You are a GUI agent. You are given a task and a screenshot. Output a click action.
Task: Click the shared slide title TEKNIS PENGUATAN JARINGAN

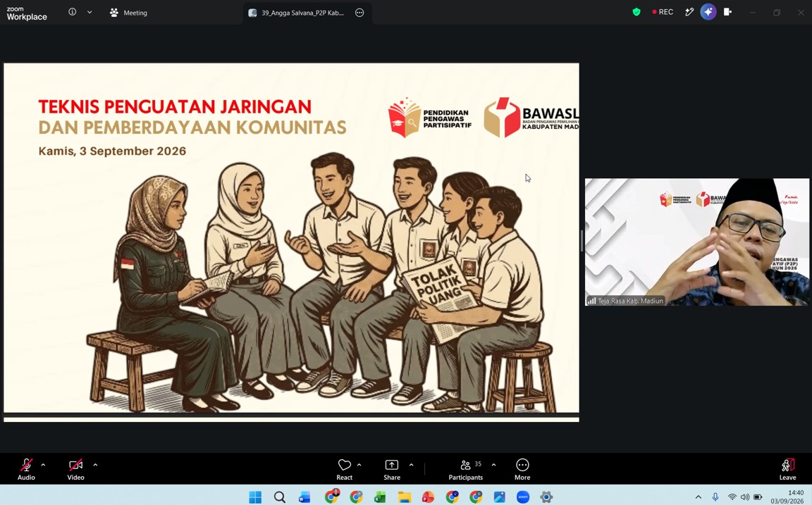click(x=175, y=106)
